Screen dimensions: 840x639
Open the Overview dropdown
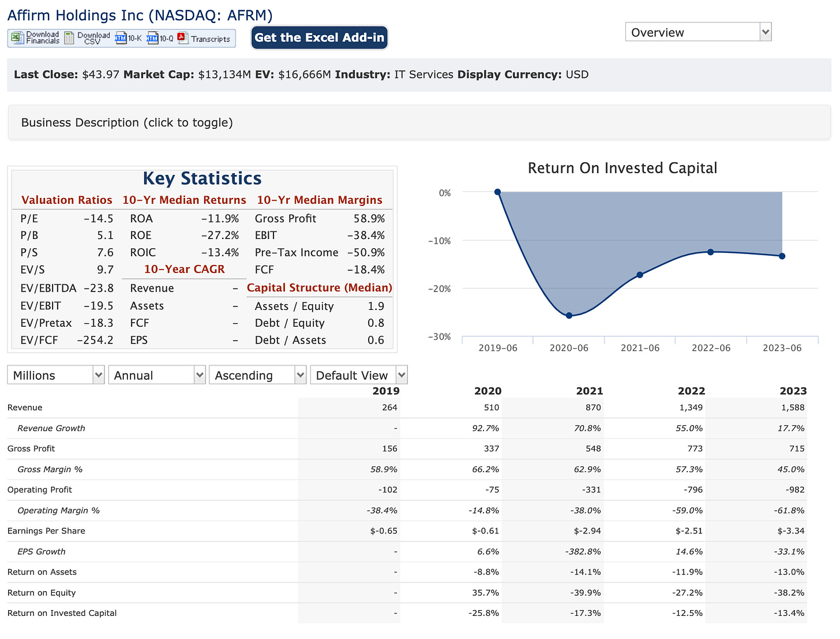(698, 32)
